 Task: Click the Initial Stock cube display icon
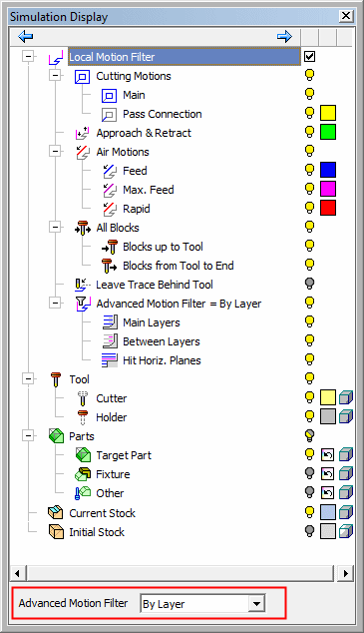(x=345, y=531)
